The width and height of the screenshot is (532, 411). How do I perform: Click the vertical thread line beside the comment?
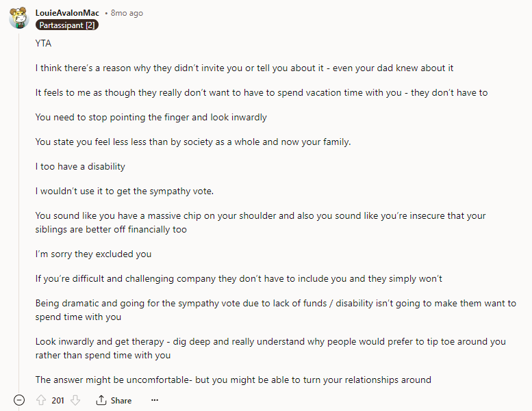pos(19,205)
